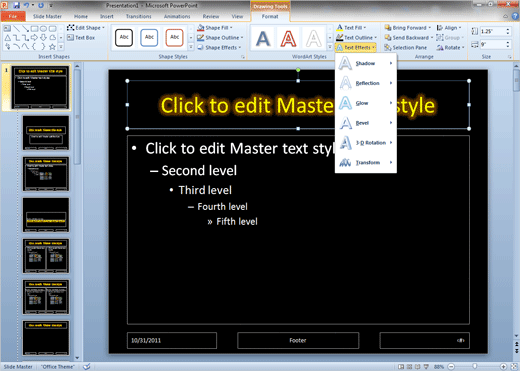Click the Save icon in Quick Access toolbar
The width and height of the screenshot is (520, 371).
[x=17, y=5]
